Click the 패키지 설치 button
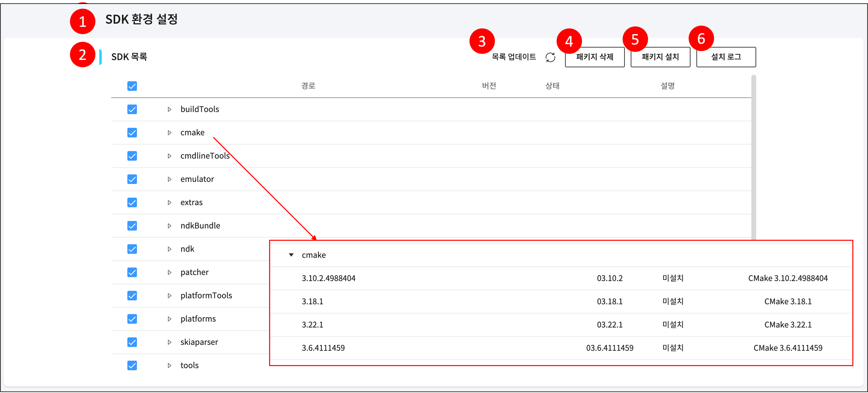Image resolution: width=868 pixels, height=393 pixels. tap(660, 57)
